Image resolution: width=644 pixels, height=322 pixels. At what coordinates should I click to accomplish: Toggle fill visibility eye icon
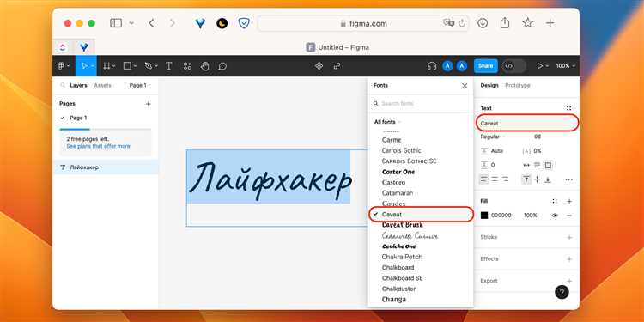point(555,216)
